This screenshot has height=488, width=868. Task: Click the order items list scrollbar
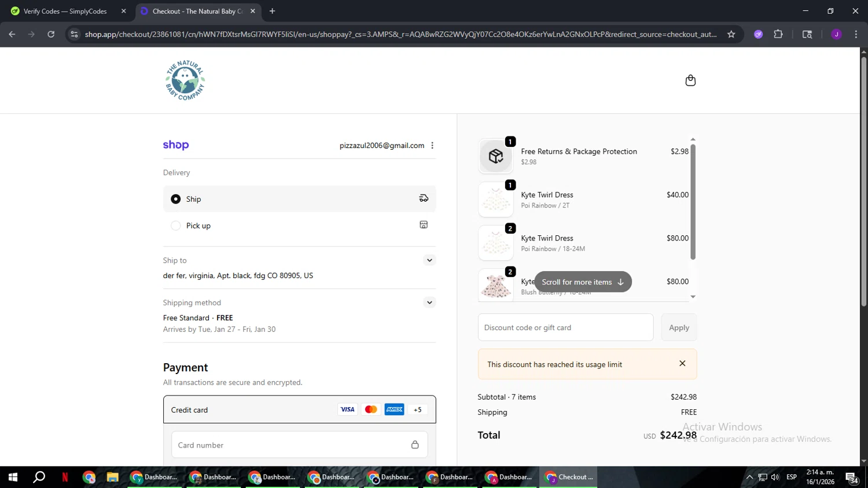(693, 202)
